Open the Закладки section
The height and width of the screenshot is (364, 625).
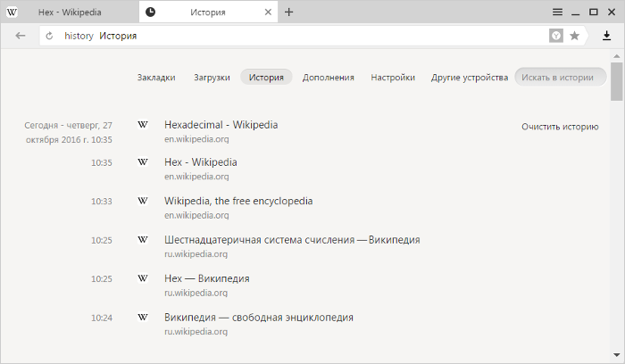coord(156,78)
